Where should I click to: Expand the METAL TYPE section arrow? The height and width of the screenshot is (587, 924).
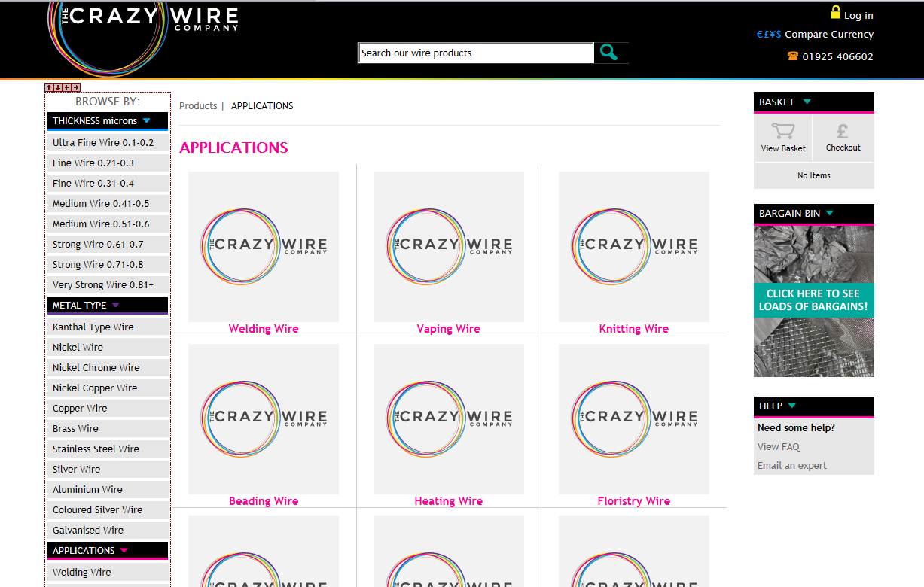pyautogui.click(x=115, y=305)
